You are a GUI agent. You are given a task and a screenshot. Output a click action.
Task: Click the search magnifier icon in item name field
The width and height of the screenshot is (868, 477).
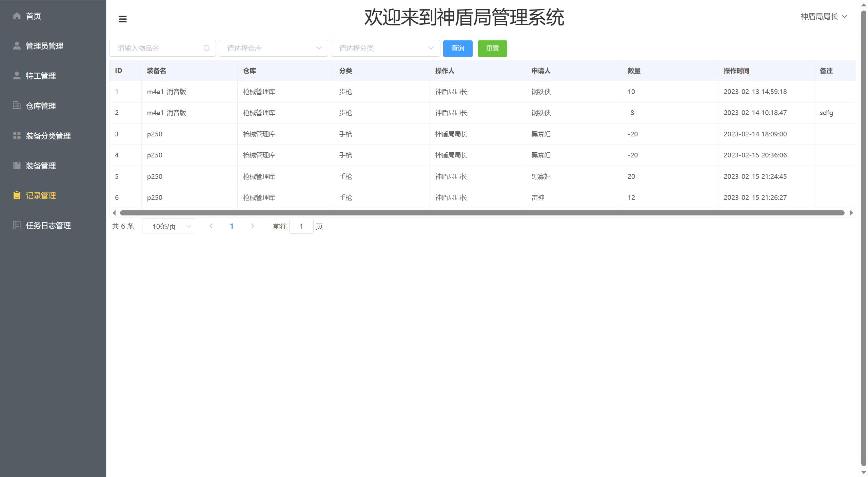(206, 48)
